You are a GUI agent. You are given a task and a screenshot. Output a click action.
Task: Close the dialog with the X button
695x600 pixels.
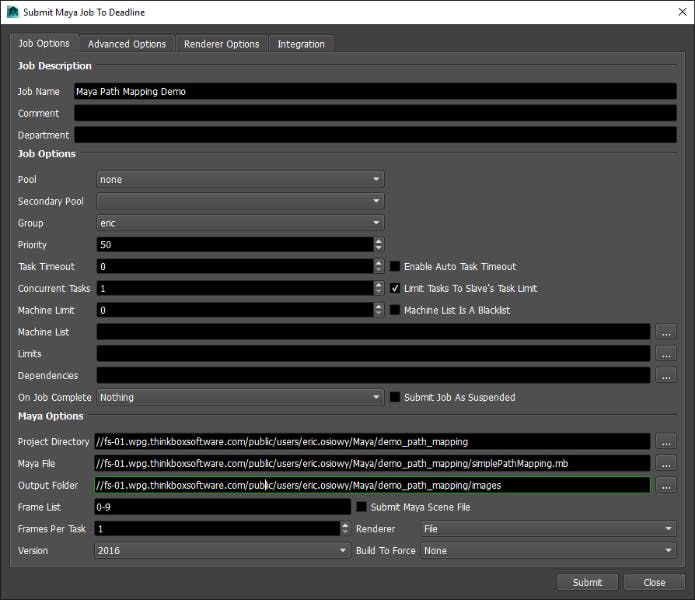[683, 12]
